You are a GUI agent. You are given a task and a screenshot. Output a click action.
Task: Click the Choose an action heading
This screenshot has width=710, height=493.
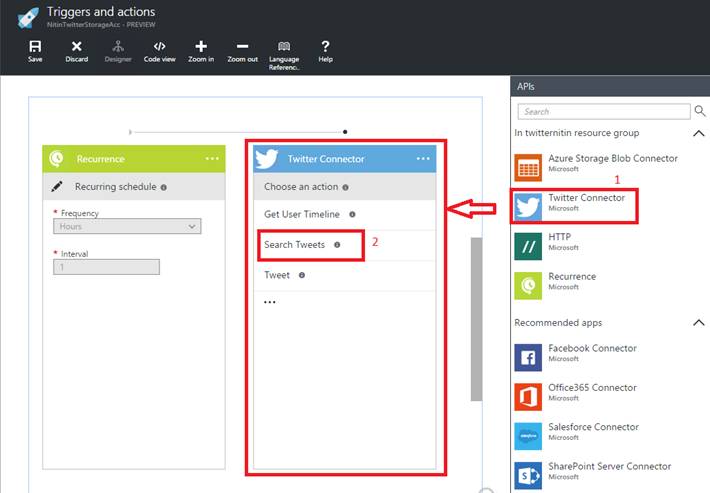tap(301, 187)
